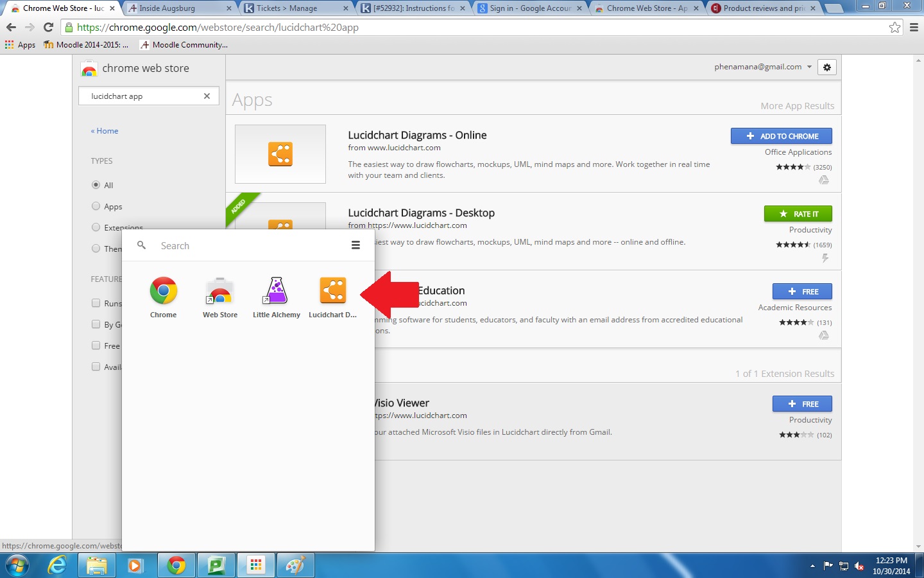Select the Apps type radio button
924x578 pixels.
click(x=96, y=206)
